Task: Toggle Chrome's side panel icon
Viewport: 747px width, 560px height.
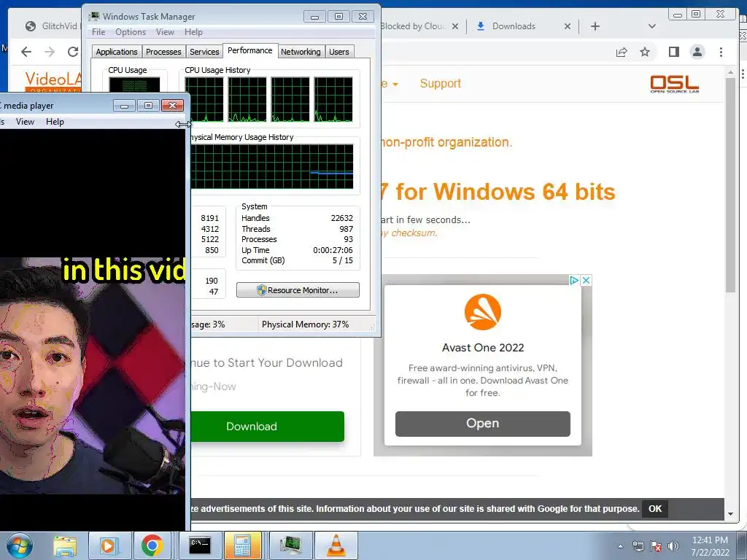Action: click(x=673, y=52)
